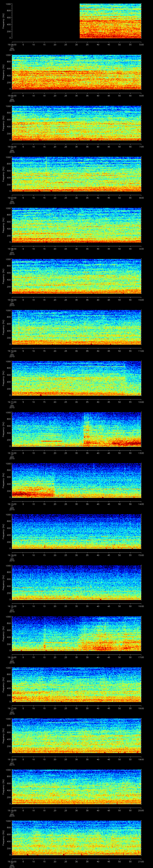
Task: Select the spectrogram panel starting at 19:06:00
Action: pos(77,123)
